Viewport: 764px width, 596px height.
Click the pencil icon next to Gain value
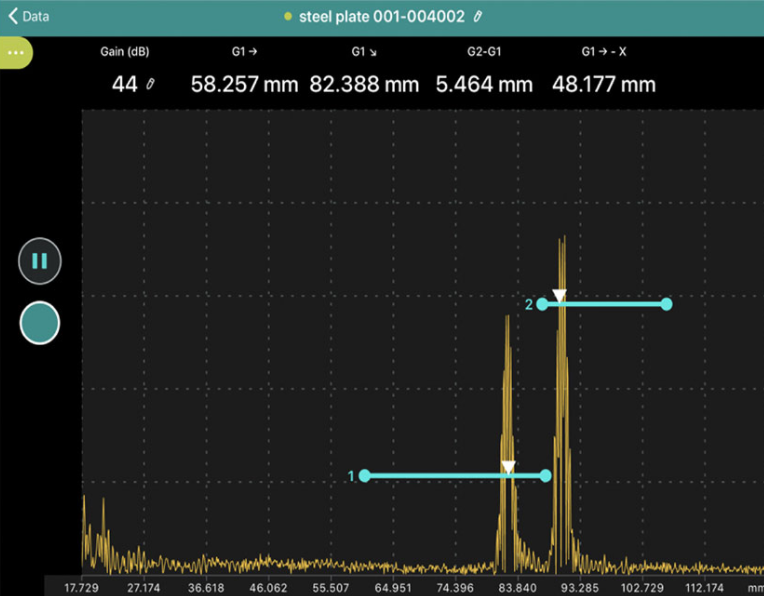click(x=150, y=85)
